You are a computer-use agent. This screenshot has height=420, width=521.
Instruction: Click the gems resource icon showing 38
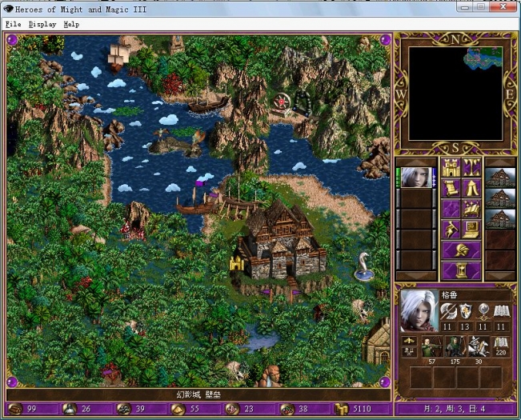[x=287, y=409]
